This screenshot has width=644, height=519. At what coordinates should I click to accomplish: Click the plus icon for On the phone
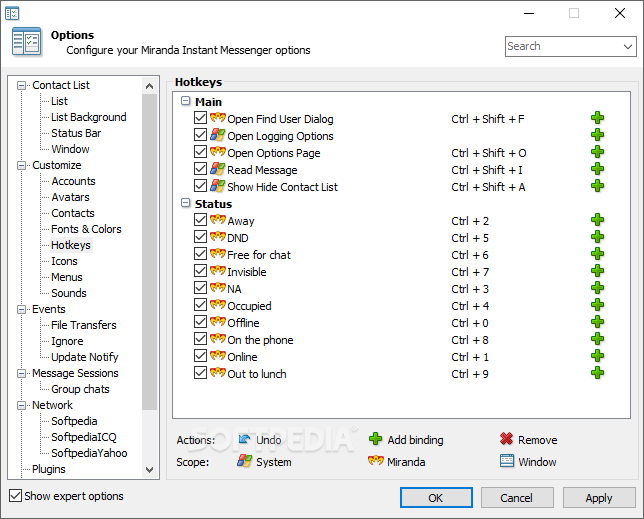pos(597,339)
